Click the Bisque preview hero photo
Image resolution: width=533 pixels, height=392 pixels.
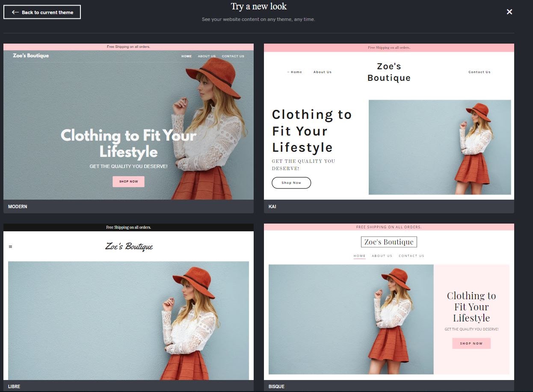(x=351, y=319)
